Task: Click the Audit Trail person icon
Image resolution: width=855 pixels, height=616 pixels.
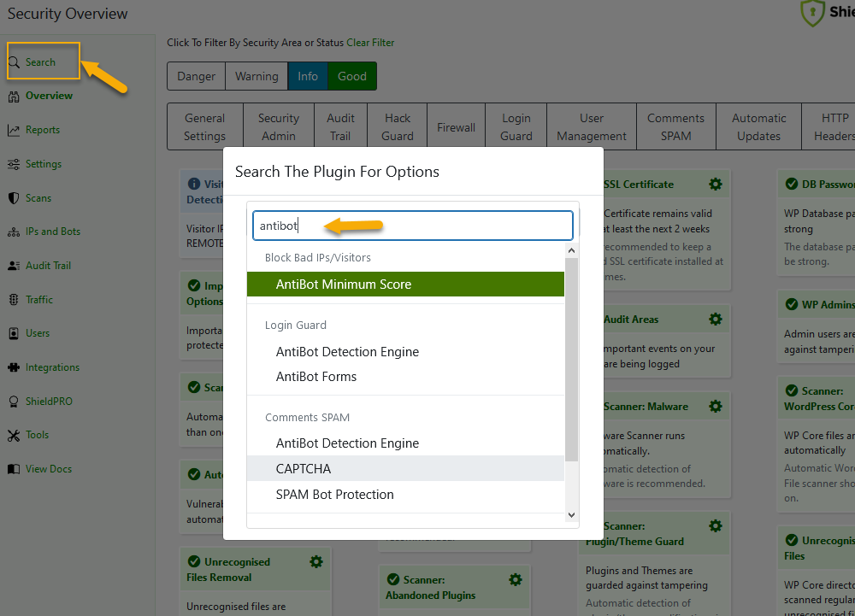Action: point(14,266)
